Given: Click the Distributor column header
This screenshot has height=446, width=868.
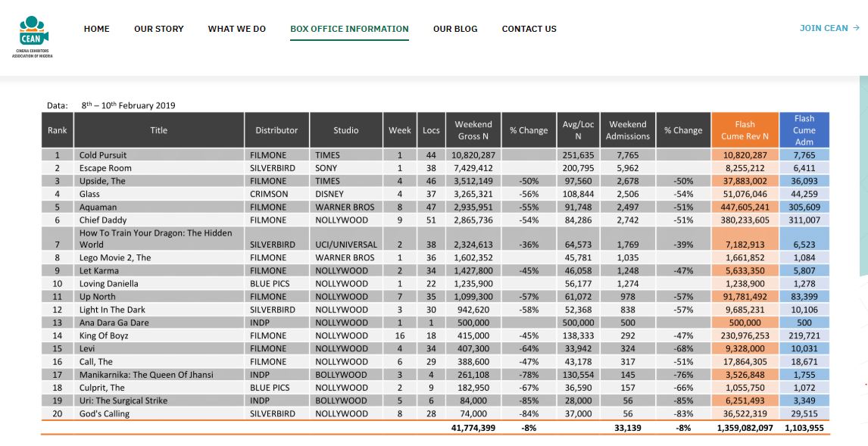Looking at the screenshot, I should [x=276, y=130].
